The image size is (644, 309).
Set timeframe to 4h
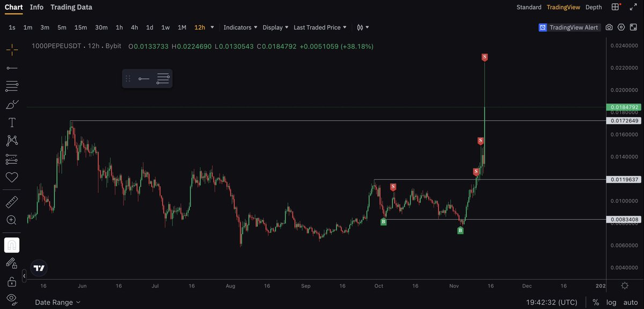134,27
